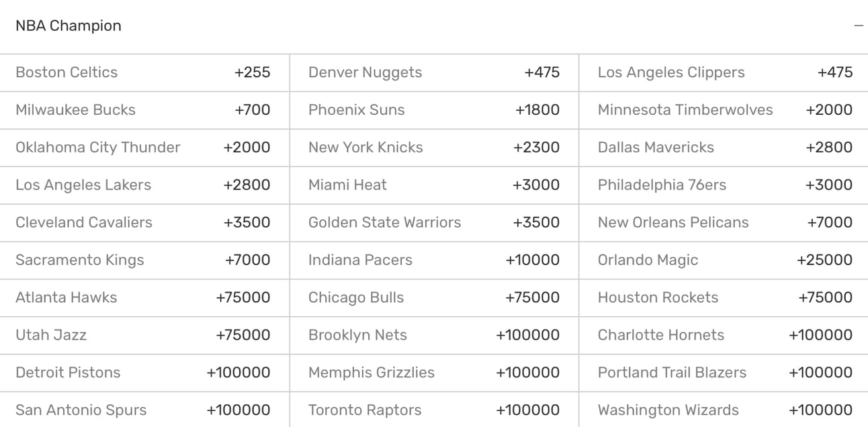Screen dimensions: 868x427
Task: Select Dallas Mavericks +2800 odds
Action: (x=724, y=148)
